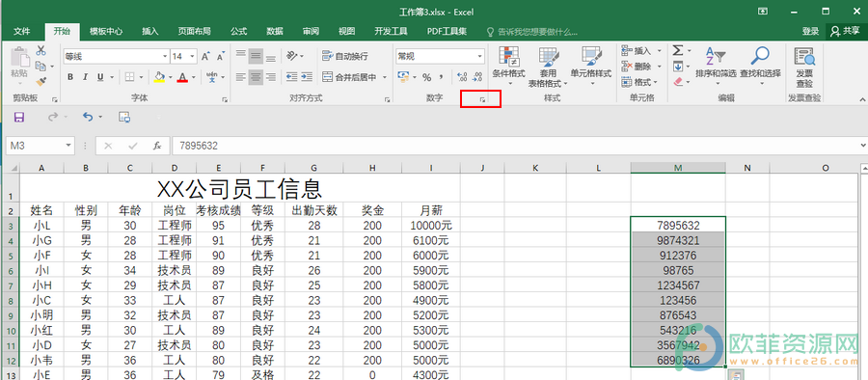Decrease font size with smaller A icon
Viewport: 868px width, 380px height.
220,57
